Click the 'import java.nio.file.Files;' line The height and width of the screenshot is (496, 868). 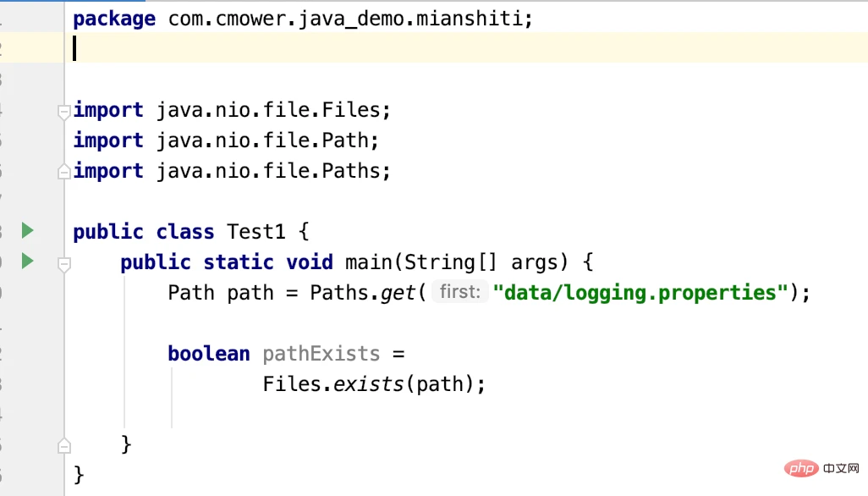[232, 109]
